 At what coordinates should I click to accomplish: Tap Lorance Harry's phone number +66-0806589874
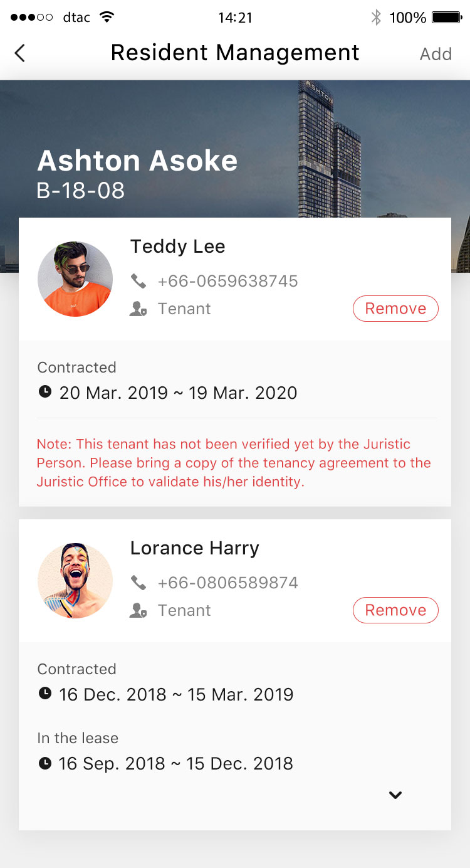227,583
